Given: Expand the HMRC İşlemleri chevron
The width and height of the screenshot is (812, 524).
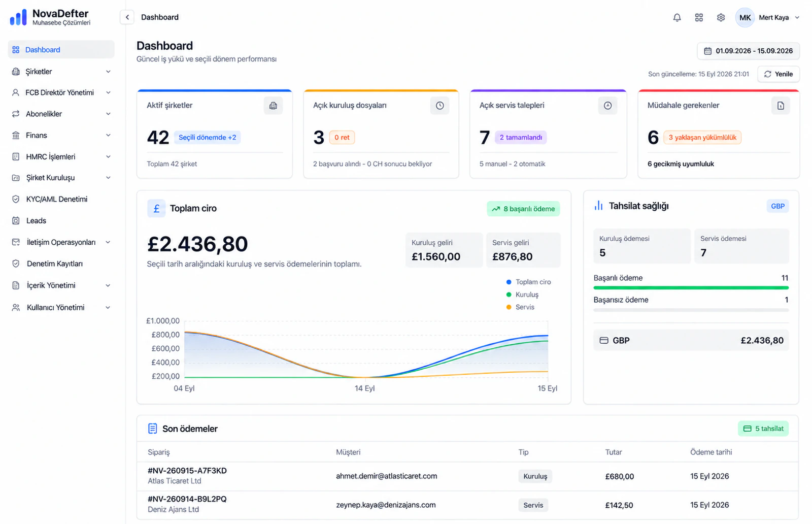Looking at the screenshot, I should tap(108, 156).
